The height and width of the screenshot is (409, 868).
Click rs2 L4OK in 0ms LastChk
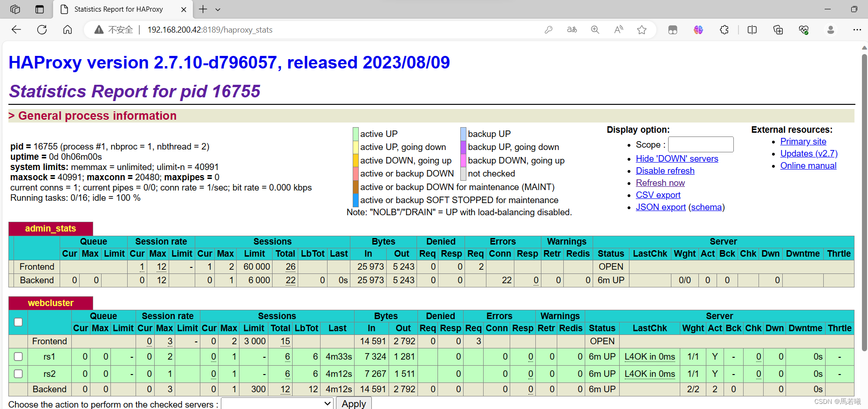click(x=649, y=374)
